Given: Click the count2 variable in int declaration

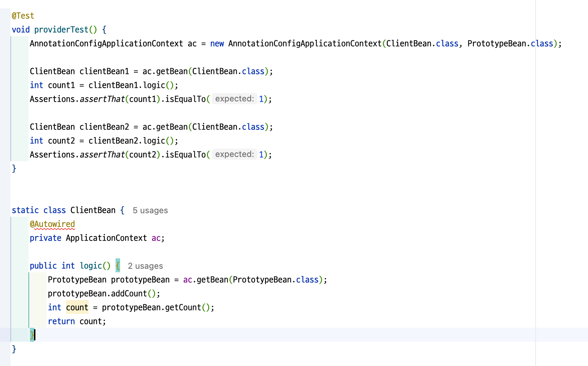Looking at the screenshot, I should click(x=61, y=141).
